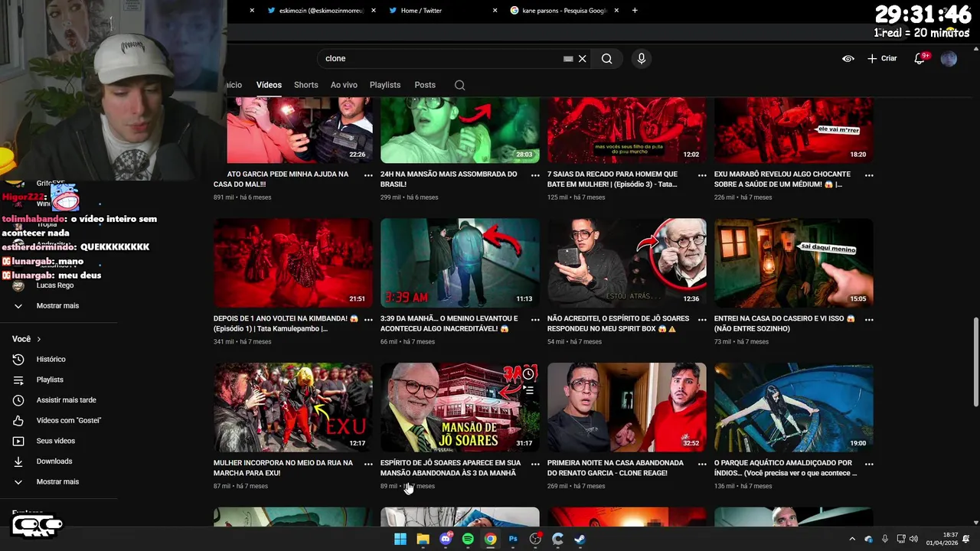Viewport: 980px width, 551px height.
Task: Open the account avatar menu
Action: pyautogui.click(x=949, y=58)
